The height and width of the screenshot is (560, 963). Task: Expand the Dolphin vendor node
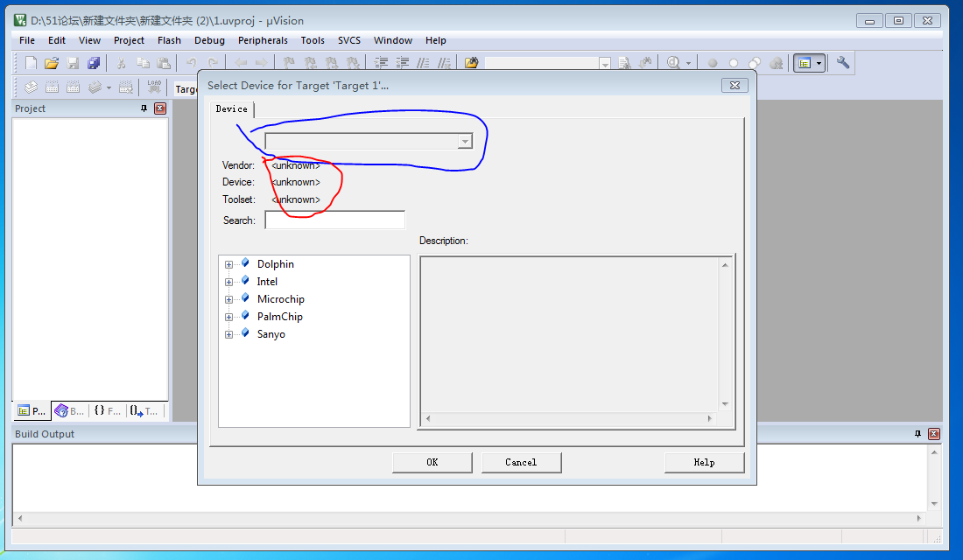[x=228, y=264]
